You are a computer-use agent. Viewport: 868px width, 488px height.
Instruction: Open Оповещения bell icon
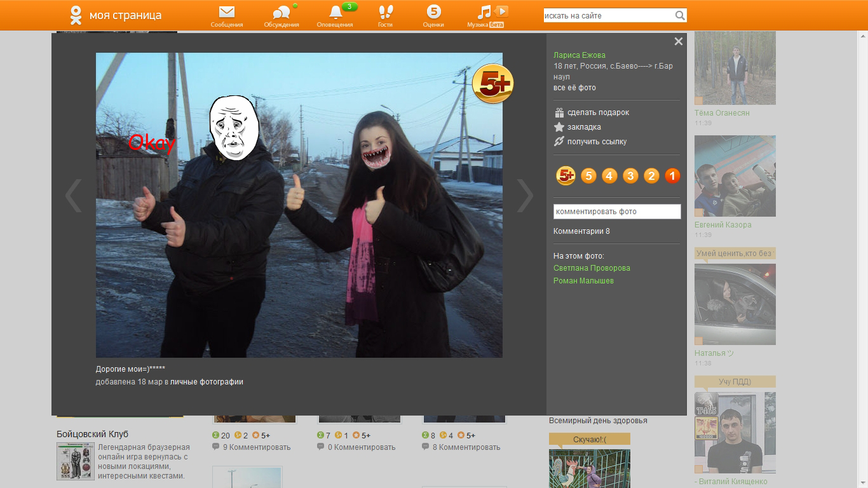pyautogui.click(x=336, y=12)
